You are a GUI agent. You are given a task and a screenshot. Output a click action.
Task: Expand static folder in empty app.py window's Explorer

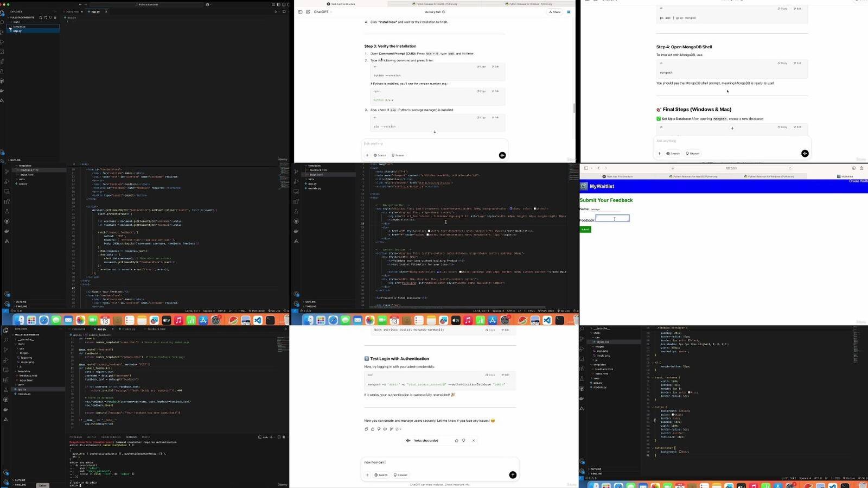click(x=16, y=22)
